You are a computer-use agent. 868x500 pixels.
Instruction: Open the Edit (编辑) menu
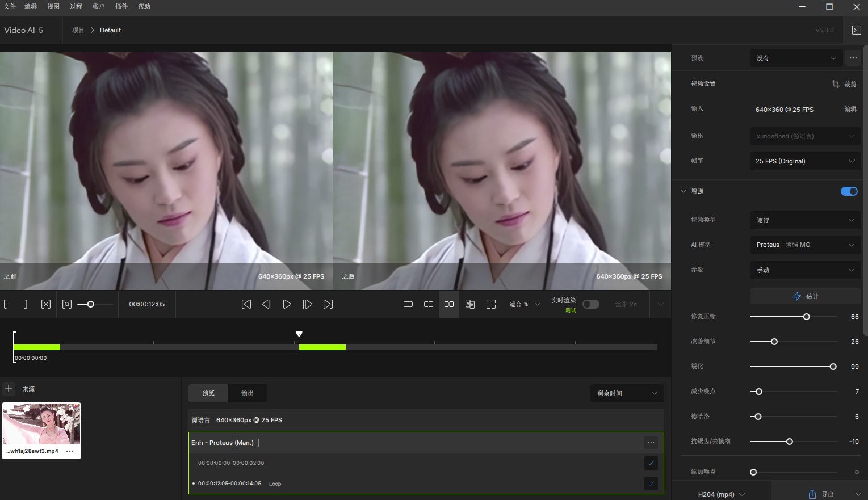(31, 6)
